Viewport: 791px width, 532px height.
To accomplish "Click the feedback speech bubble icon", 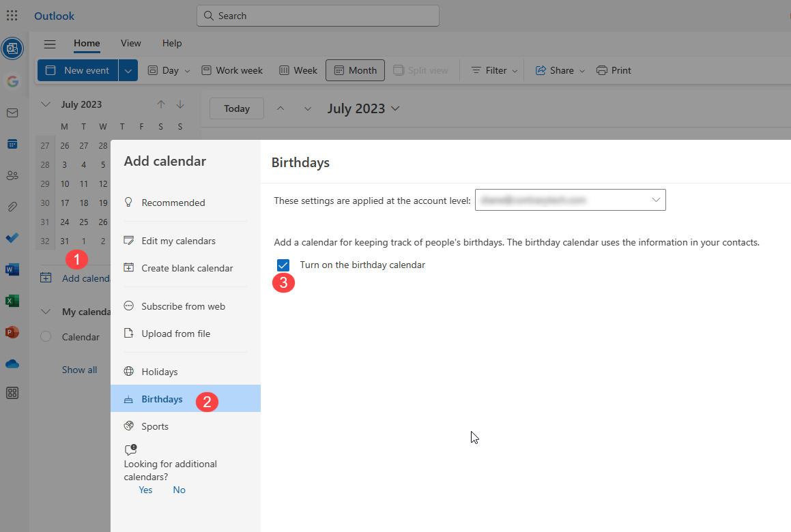I will pos(130,449).
